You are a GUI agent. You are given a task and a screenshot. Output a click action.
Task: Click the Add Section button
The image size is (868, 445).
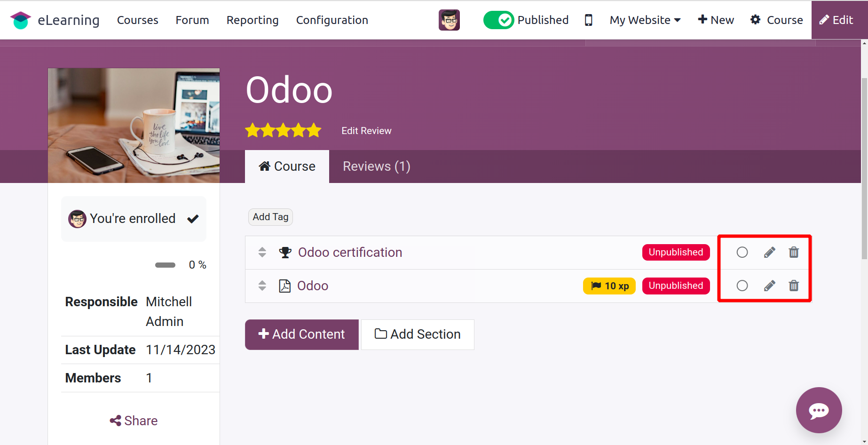[x=418, y=334]
